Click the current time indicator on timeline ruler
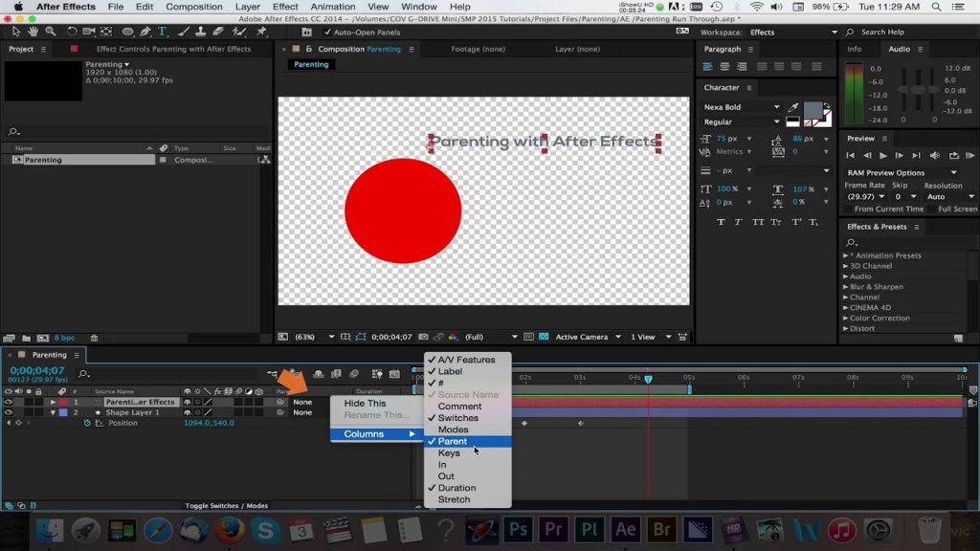Image resolution: width=980 pixels, height=551 pixels. 648,379
